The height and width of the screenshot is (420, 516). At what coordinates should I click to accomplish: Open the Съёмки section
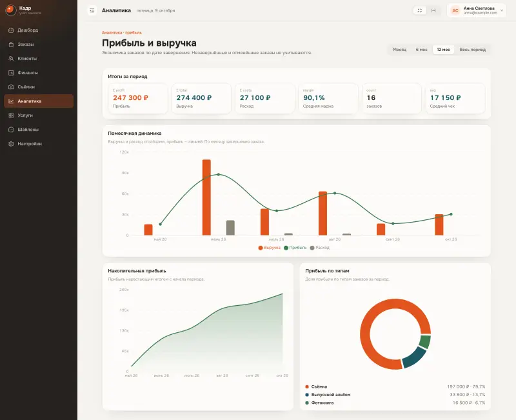(39, 87)
